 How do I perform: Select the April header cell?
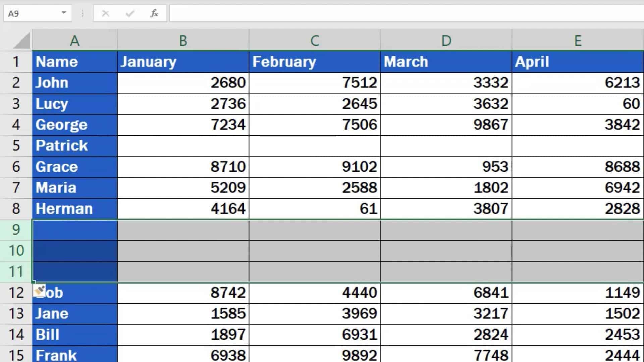[x=578, y=62]
